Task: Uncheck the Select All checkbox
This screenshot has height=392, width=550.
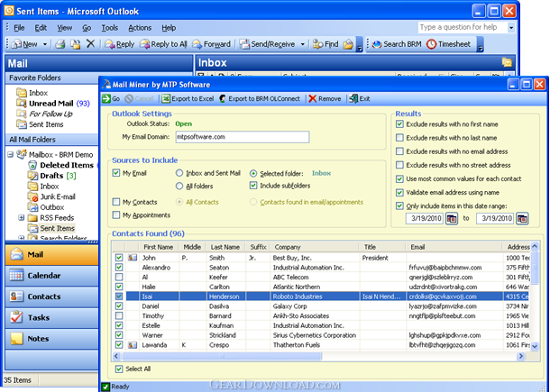Action: pos(119,369)
